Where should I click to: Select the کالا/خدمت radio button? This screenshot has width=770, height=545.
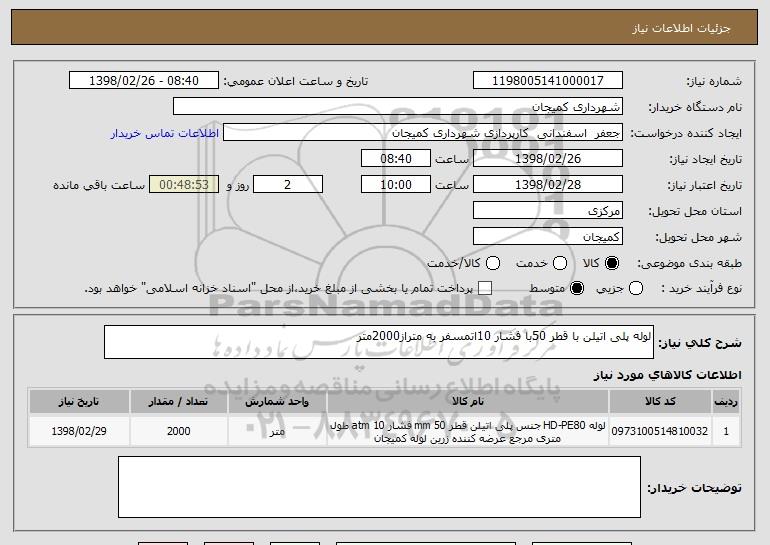click(493, 263)
